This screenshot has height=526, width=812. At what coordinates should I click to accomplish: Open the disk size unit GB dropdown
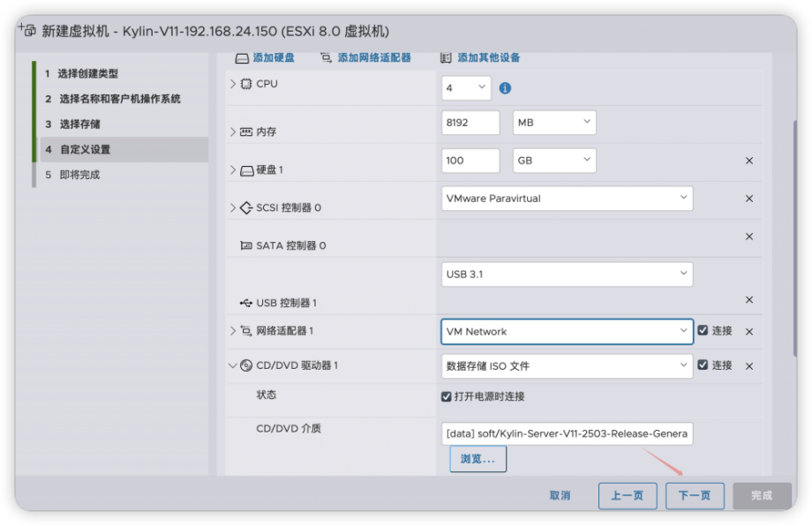point(554,161)
